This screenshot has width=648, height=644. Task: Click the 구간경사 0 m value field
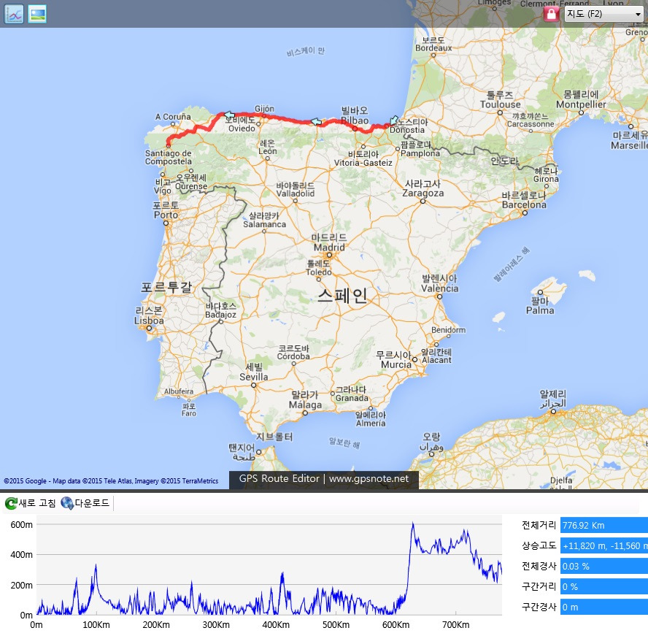(603, 607)
